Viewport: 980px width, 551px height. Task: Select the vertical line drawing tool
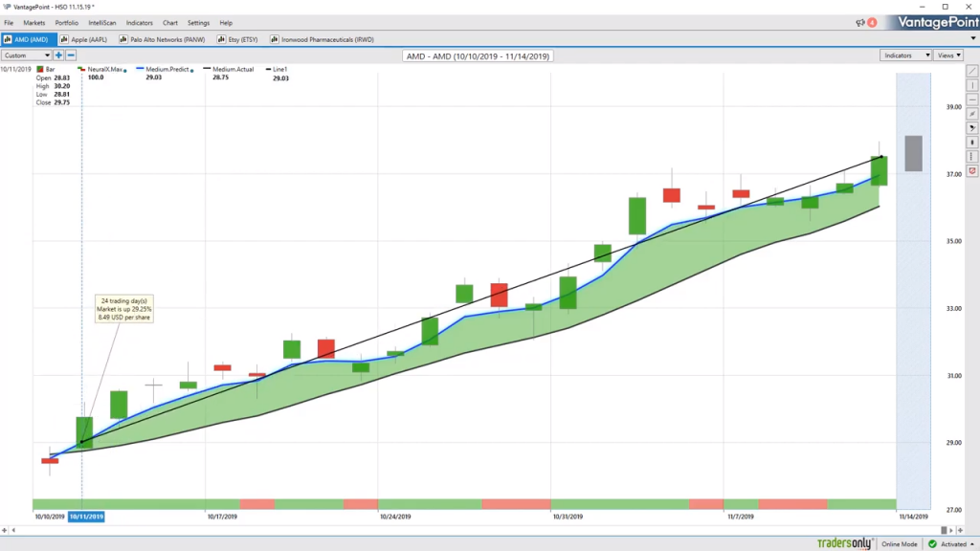pyautogui.click(x=972, y=85)
